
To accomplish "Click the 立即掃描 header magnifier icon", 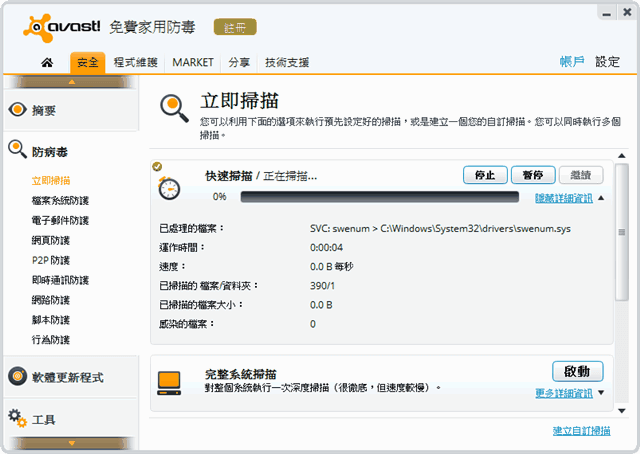I will (x=174, y=108).
